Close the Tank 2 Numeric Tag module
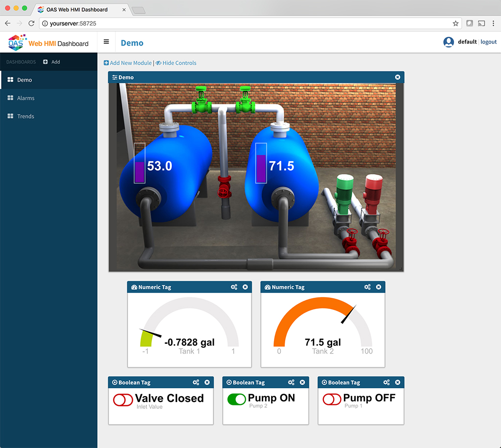Image resolution: width=501 pixels, height=448 pixels. 379,287
